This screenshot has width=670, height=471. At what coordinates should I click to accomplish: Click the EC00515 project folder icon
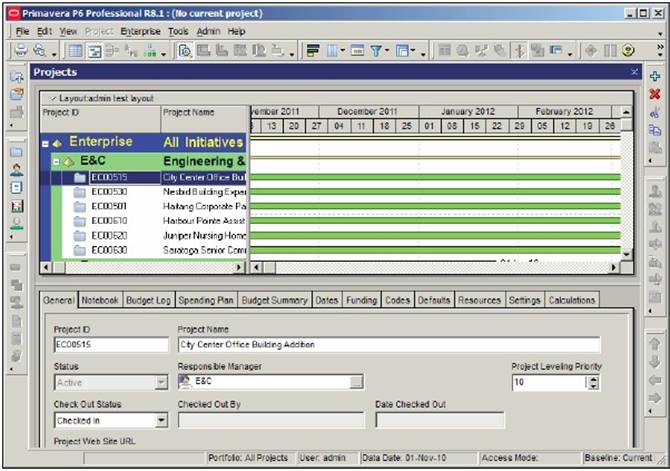tap(79, 177)
